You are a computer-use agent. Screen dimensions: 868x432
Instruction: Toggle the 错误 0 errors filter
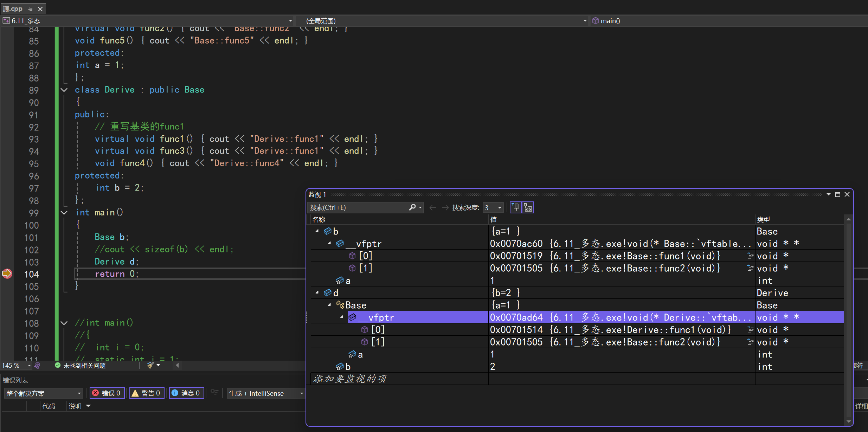click(107, 393)
